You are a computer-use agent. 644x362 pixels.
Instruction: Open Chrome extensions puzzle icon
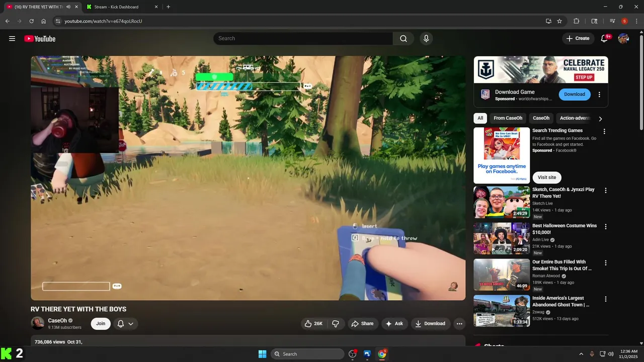577,21
